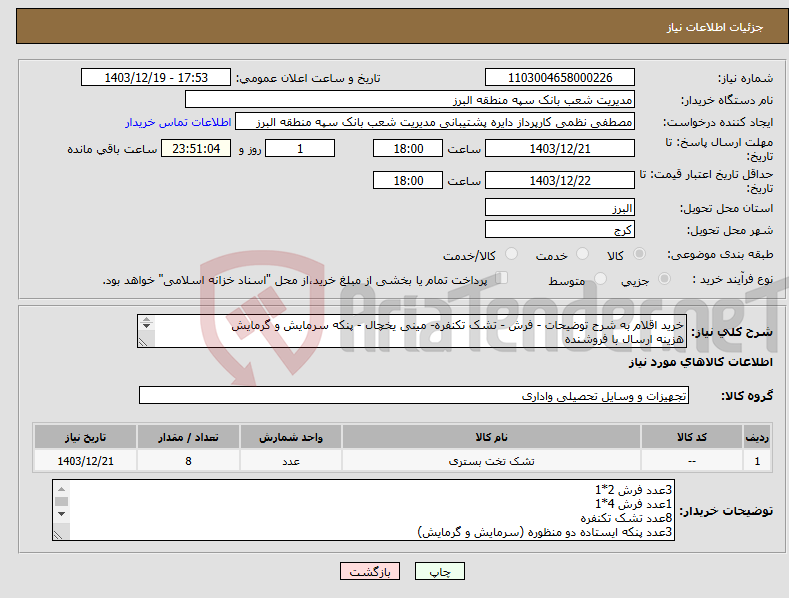Click the کد کالا column header
789x598 pixels.
coord(692,437)
